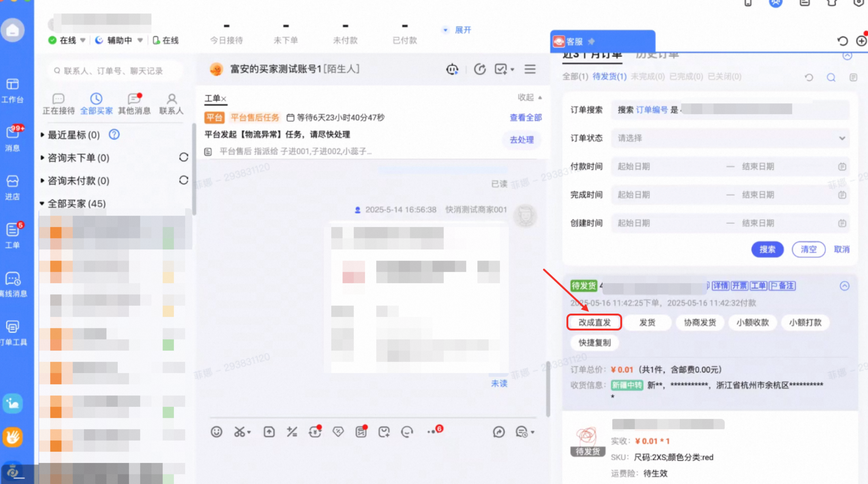Click the product thumbnail labeled 待发货
Screen dimensions: 868x484
pos(587,442)
